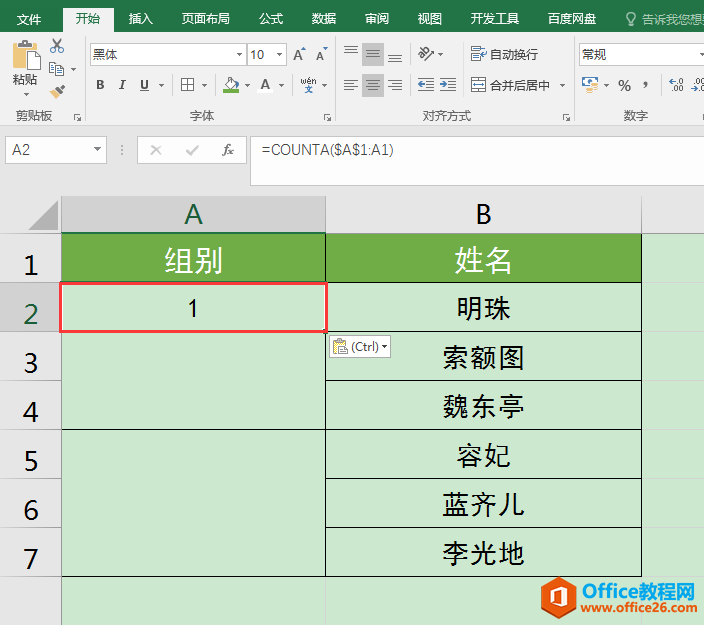
Task: Switch to the 审阅 tab
Action: pyautogui.click(x=377, y=19)
